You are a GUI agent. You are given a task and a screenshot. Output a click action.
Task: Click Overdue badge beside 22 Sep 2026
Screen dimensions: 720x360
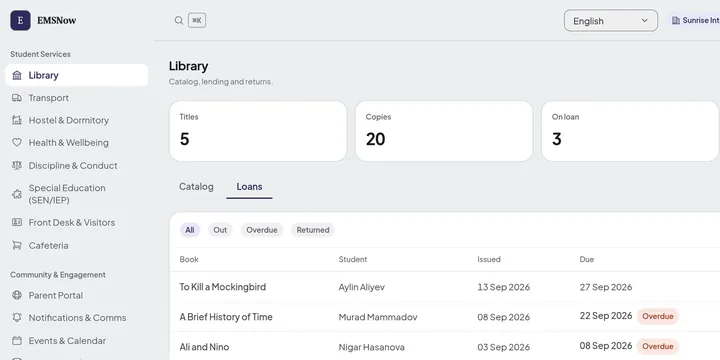pos(658,316)
